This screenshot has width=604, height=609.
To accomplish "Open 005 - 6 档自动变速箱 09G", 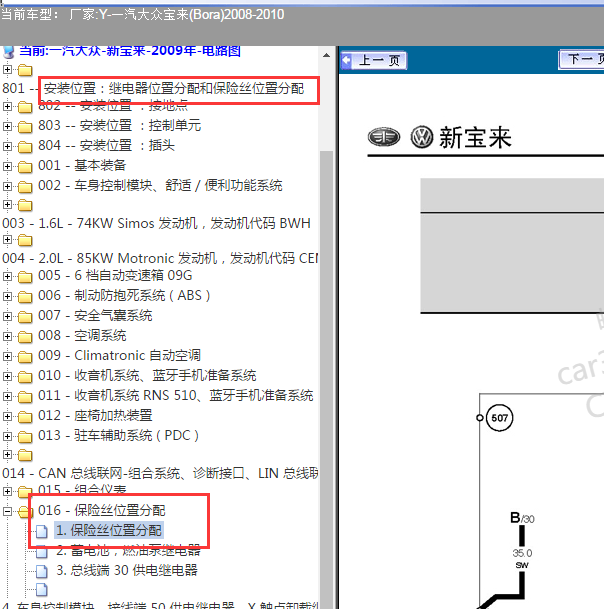I will click(115, 275).
